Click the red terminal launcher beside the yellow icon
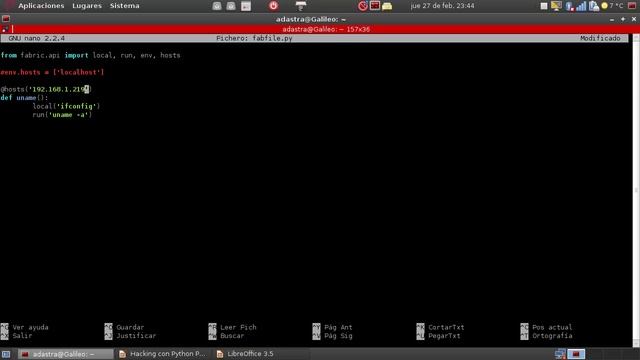 point(375,6)
